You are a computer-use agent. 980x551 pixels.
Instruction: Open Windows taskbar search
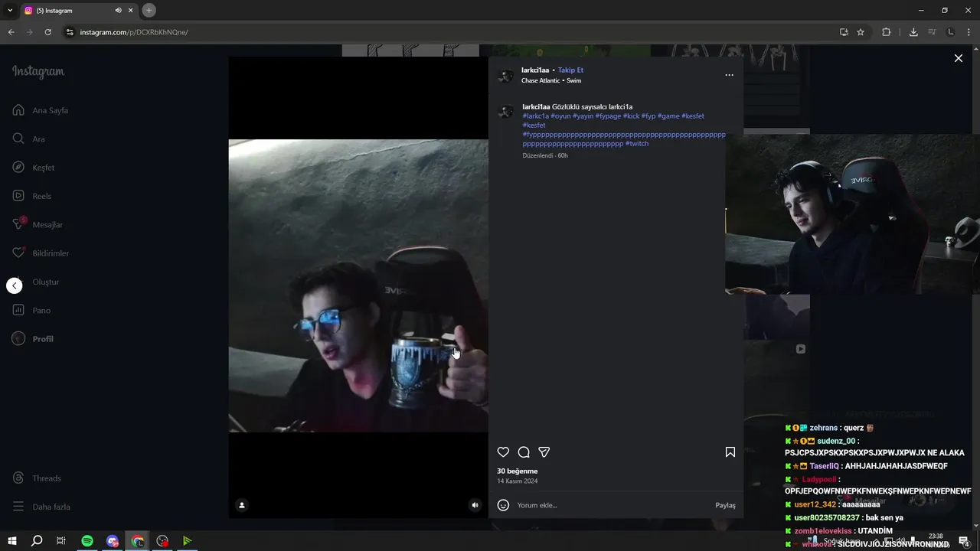tap(37, 541)
